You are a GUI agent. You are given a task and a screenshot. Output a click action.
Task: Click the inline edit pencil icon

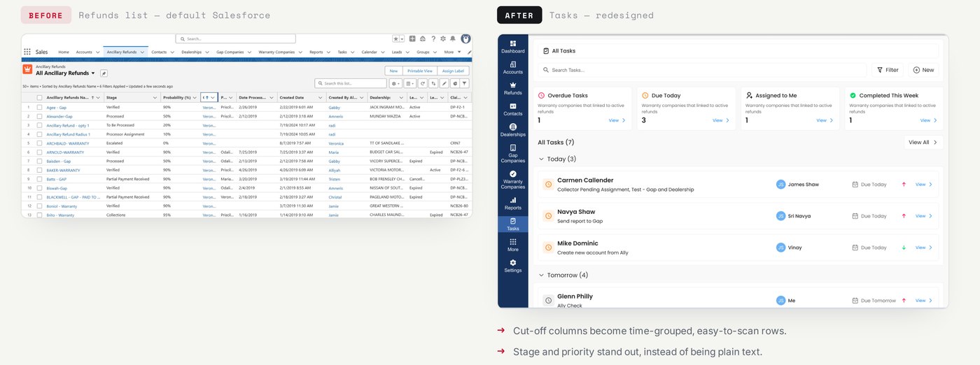click(444, 83)
